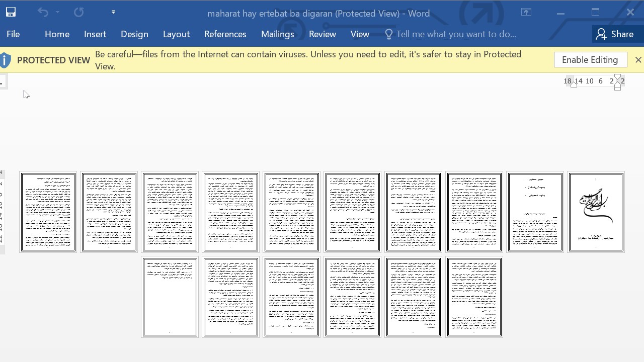Select the mostly blank last page thumbnail

170,297
